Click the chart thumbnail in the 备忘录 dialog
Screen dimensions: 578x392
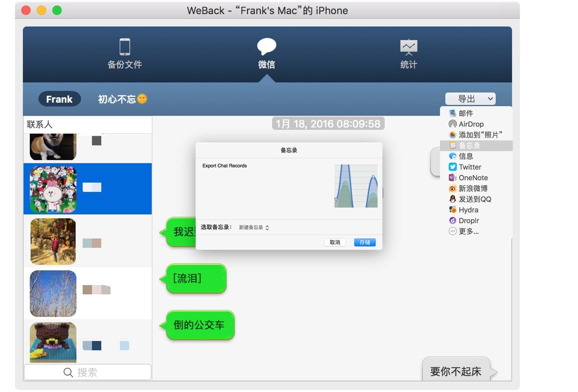pos(356,186)
